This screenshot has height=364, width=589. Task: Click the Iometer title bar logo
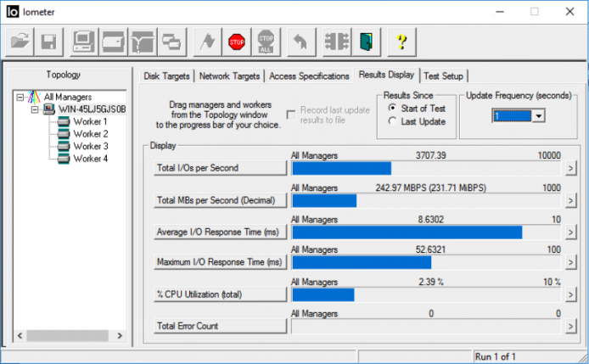point(13,12)
